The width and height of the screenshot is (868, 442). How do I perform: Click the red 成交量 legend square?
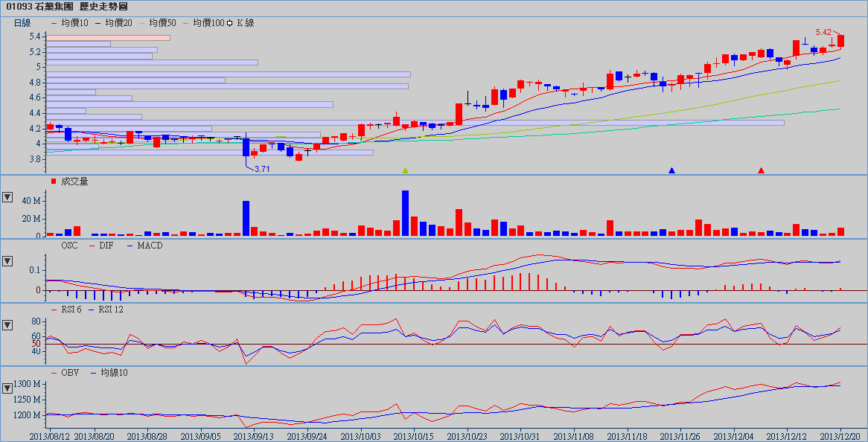click(x=53, y=182)
